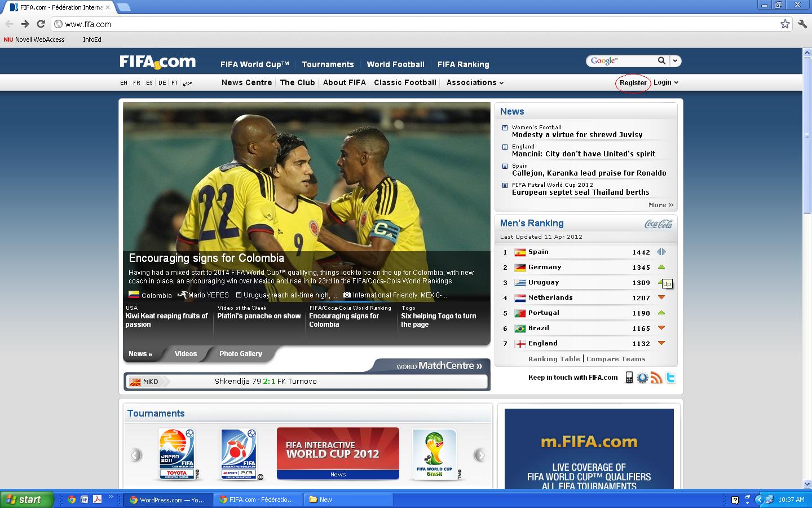812x508 pixels.
Task: Click the orange RSS feed icon
Action: 656,378
